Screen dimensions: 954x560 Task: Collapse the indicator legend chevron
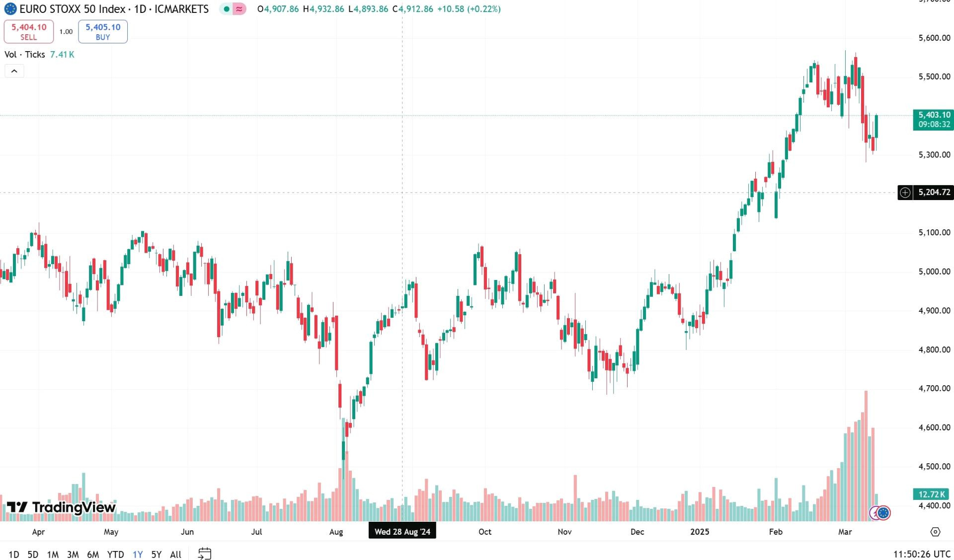point(14,71)
